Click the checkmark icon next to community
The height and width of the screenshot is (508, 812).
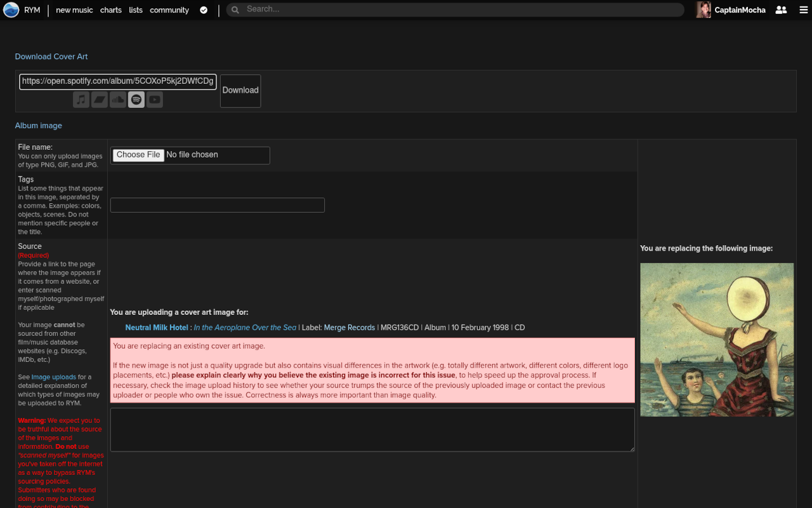[x=203, y=10]
